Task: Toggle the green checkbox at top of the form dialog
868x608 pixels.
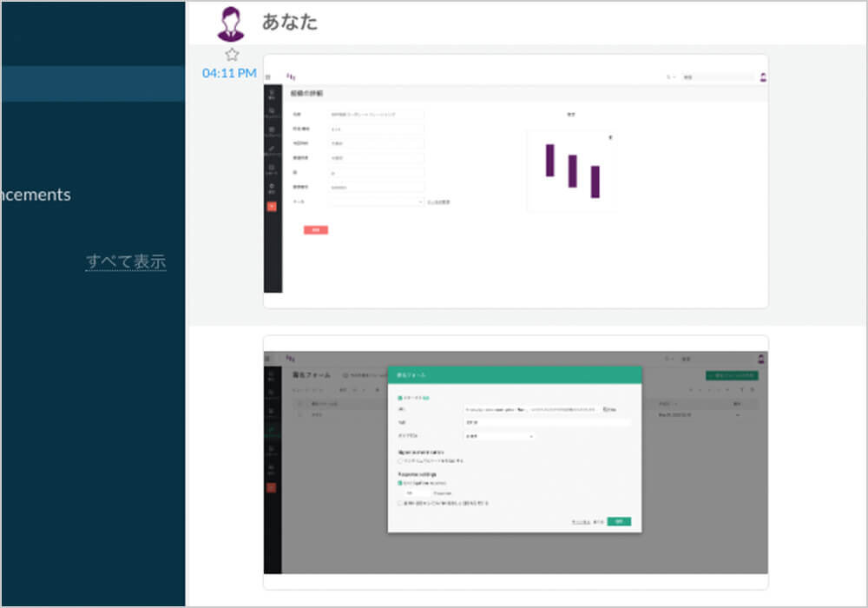Action: pos(399,398)
